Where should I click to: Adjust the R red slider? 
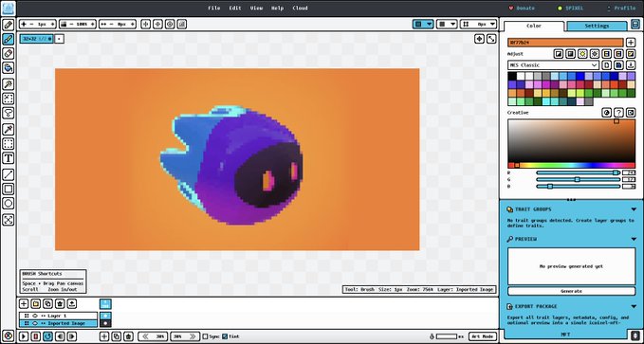[x=579, y=172]
